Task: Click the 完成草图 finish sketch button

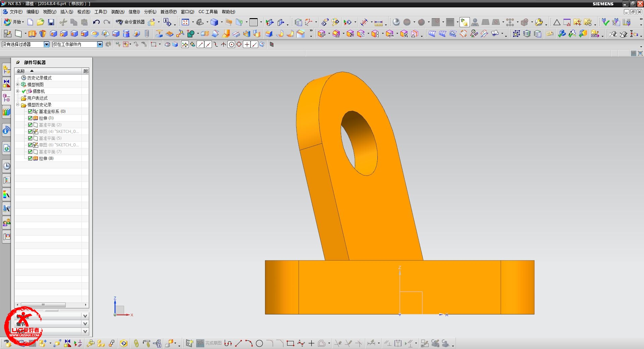Action: [209, 343]
